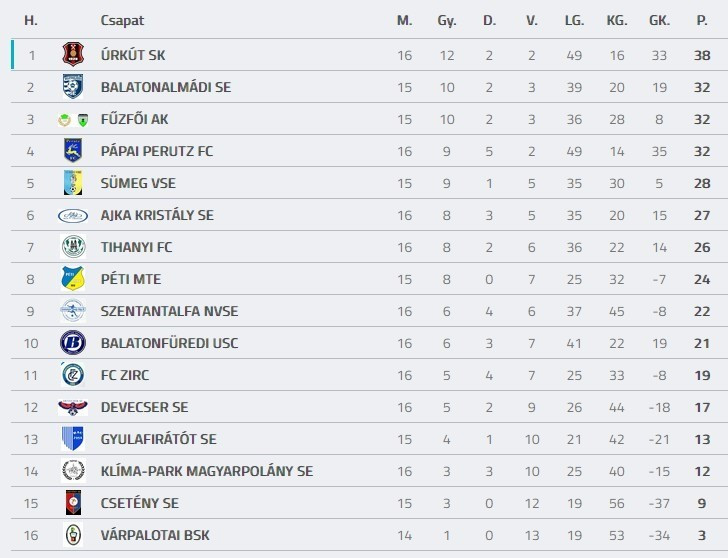Click the Gy. wins column header
728x558 pixels.
point(447,20)
